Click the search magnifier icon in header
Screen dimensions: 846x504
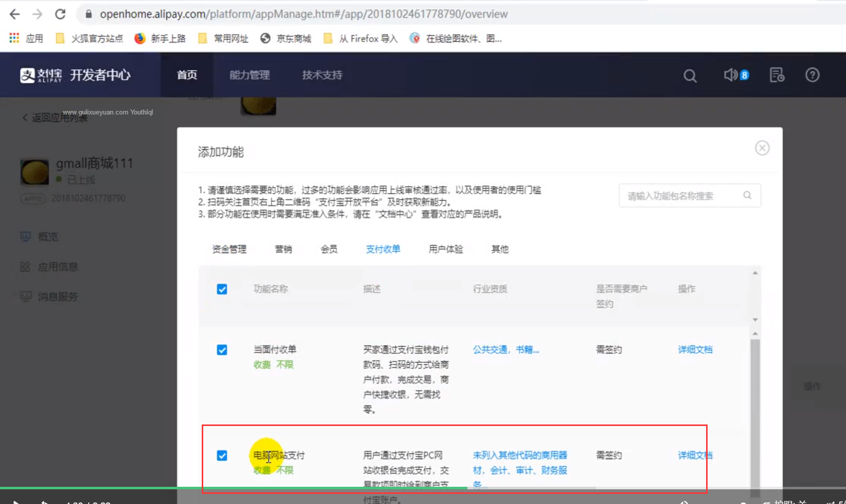pyautogui.click(x=689, y=75)
